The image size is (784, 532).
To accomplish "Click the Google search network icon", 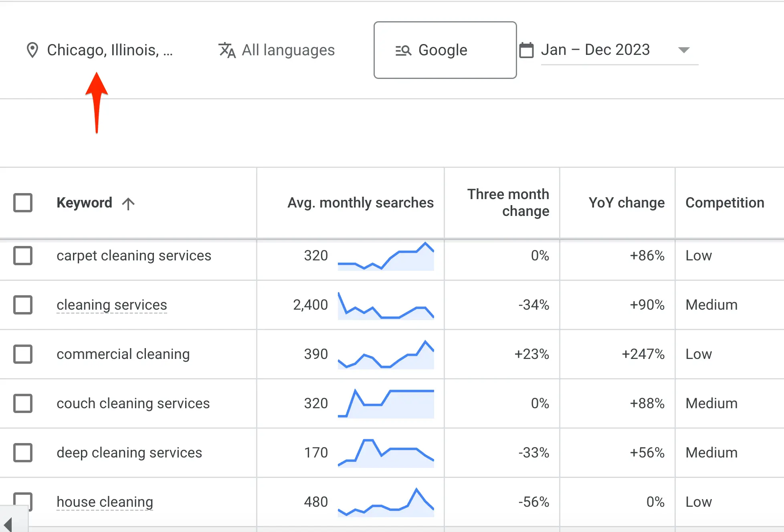I will 403,50.
